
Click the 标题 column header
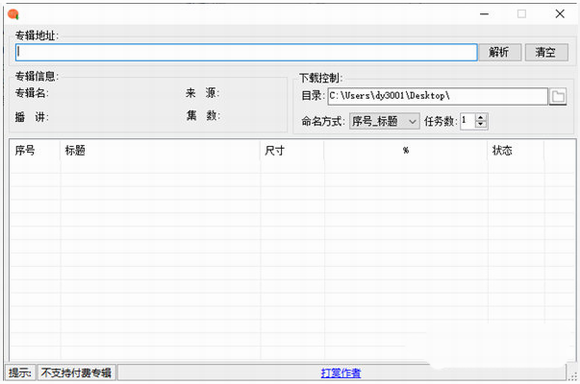[x=160, y=151]
